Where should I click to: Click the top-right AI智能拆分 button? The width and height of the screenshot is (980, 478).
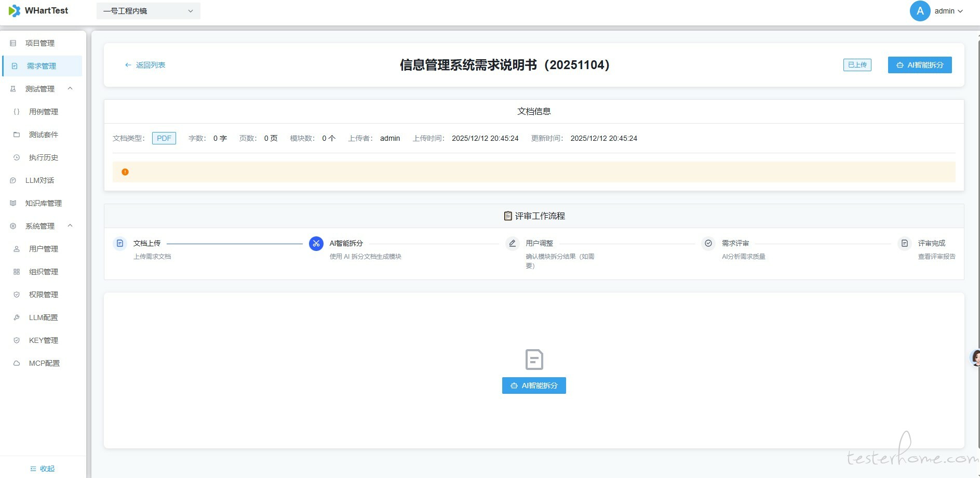point(919,65)
